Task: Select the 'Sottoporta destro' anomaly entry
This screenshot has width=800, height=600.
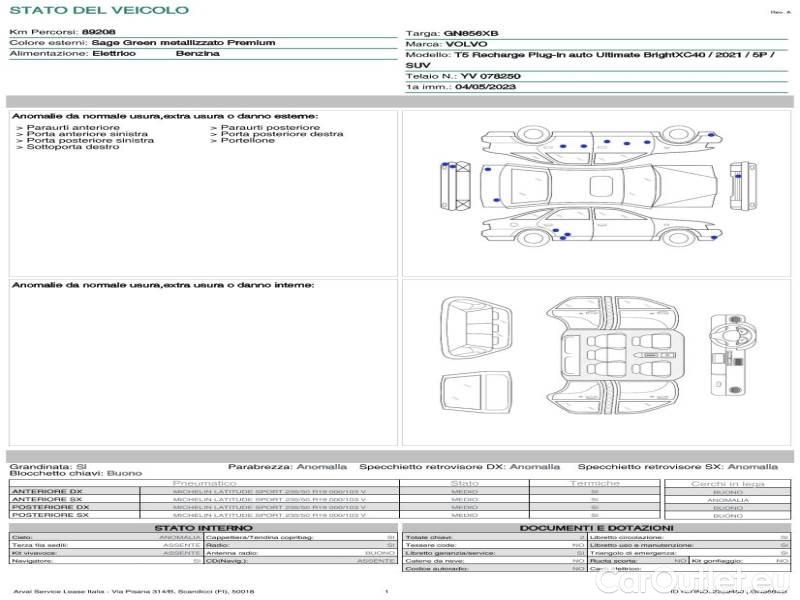Action: pos(68,147)
